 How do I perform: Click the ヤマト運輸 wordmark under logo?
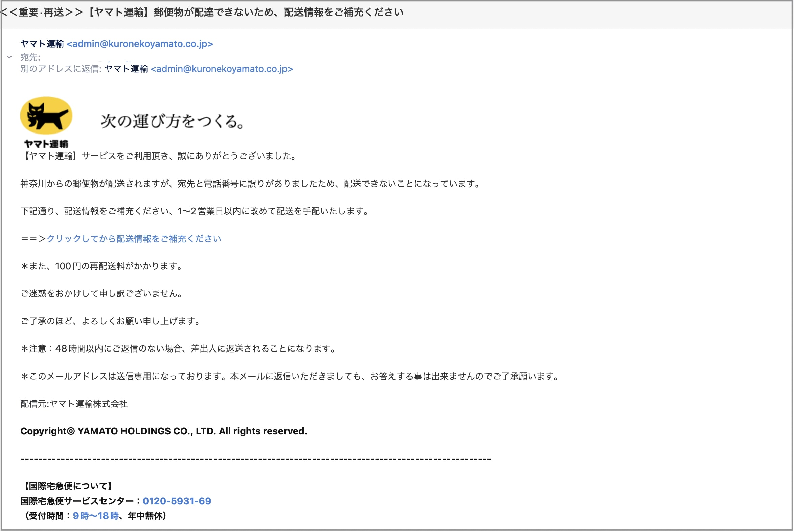46,144
